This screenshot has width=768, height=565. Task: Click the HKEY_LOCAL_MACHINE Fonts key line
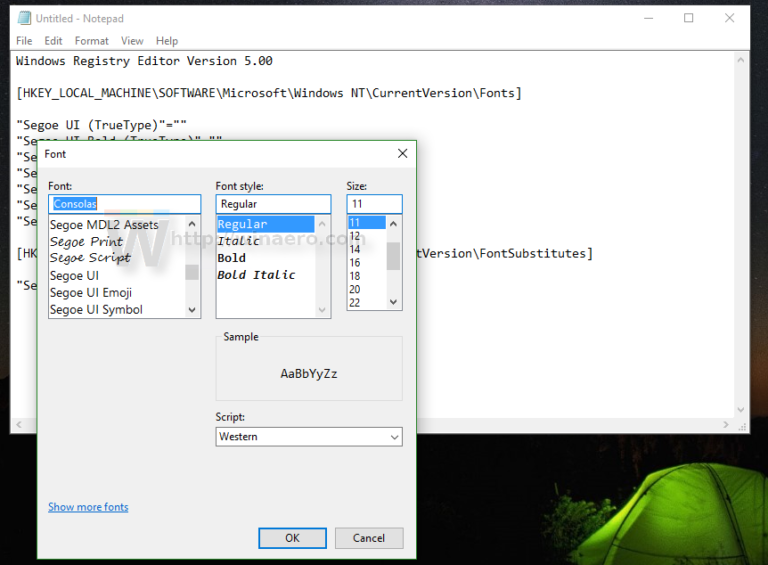click(x=269, y=93)
